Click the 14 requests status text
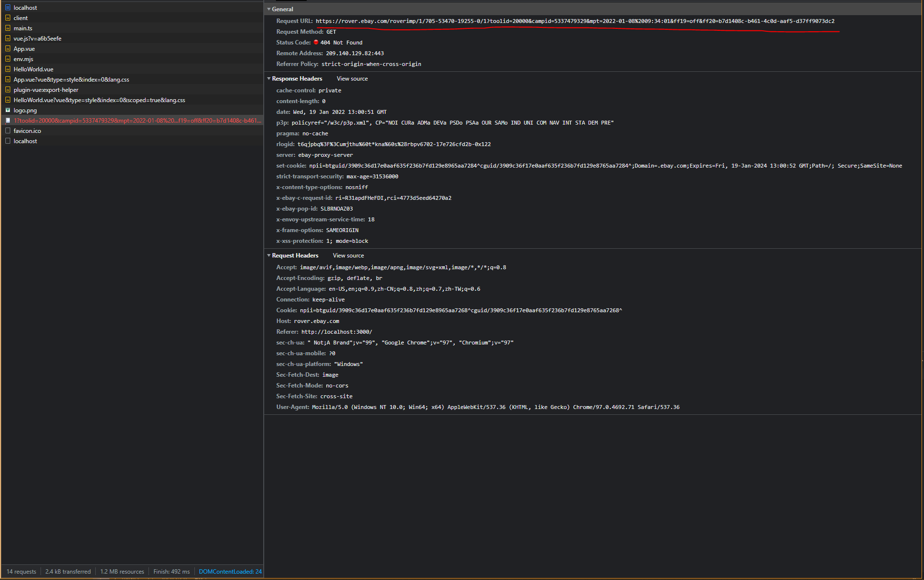The width and height of the screenshot is (924, 580). click(x=21, y=571)
